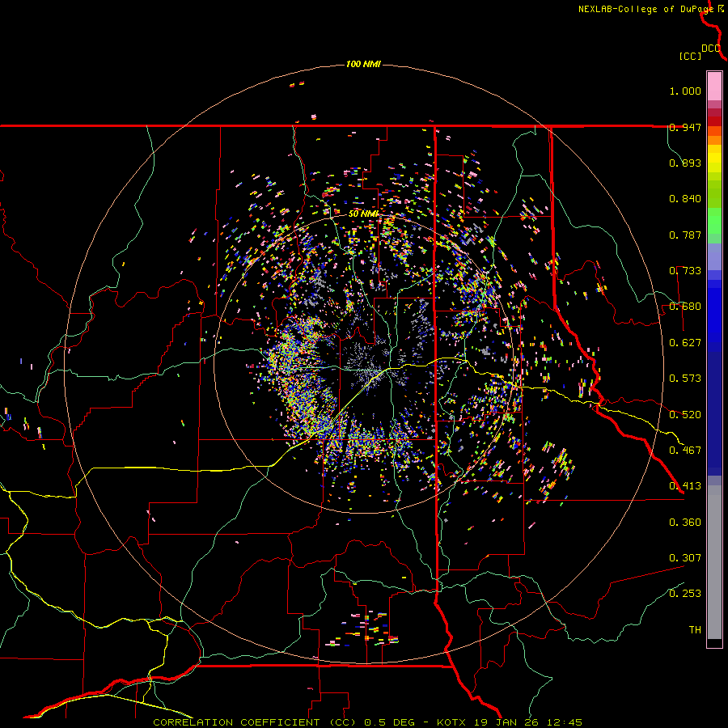728x728 pixels.
Task: Click the TH threshold label
Action: click(695, 630)
